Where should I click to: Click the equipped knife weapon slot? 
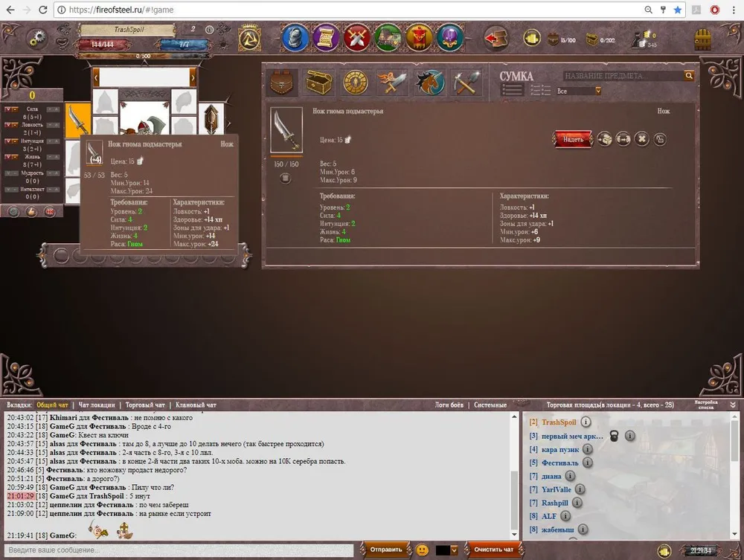pyautogui.click(x=77, y=120)
